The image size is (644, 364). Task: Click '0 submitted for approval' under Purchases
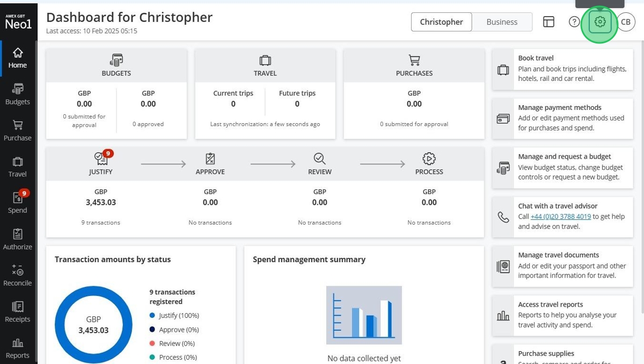[x=414, y=124]
